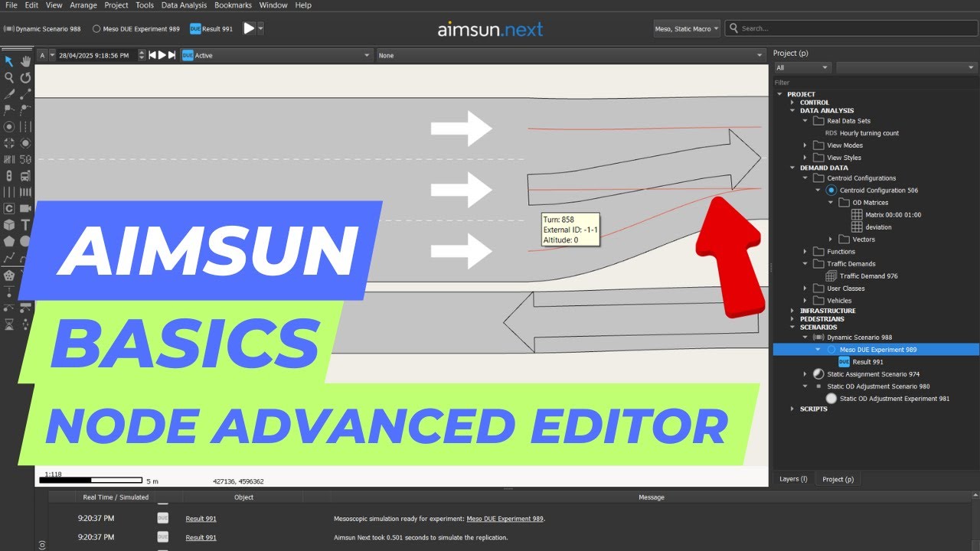The width and height of the screenshot is (980, 551).
Task: Open the None view style dropdown
Action: click(x=571, y=55)
